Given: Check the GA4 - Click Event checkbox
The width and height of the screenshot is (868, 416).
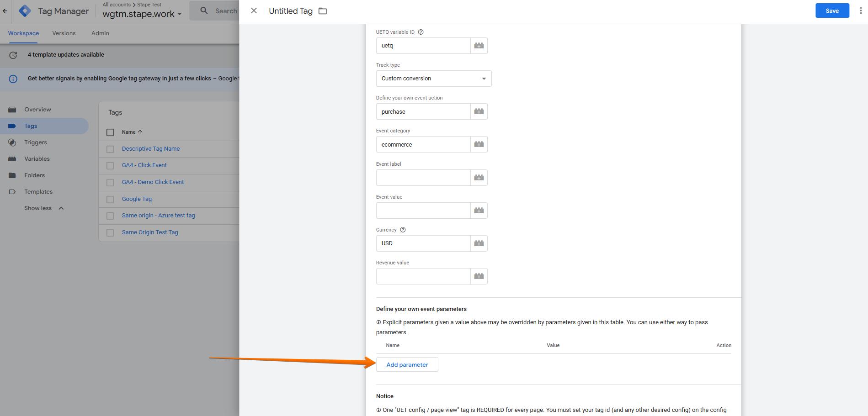Looking at the screenshot, I should [x=110, y=165].
